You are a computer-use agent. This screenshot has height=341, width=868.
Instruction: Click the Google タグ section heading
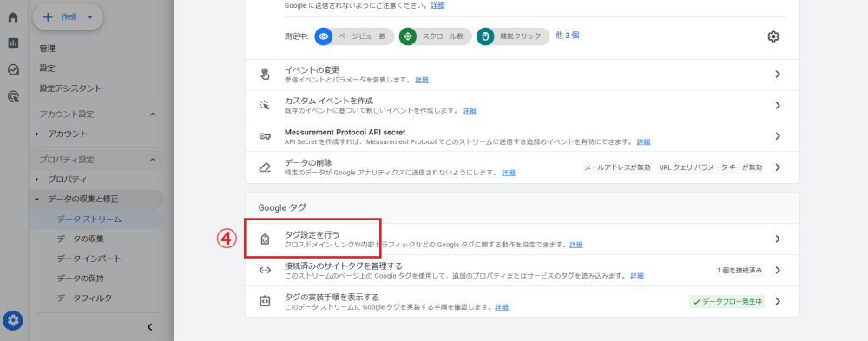pos(282,207)
